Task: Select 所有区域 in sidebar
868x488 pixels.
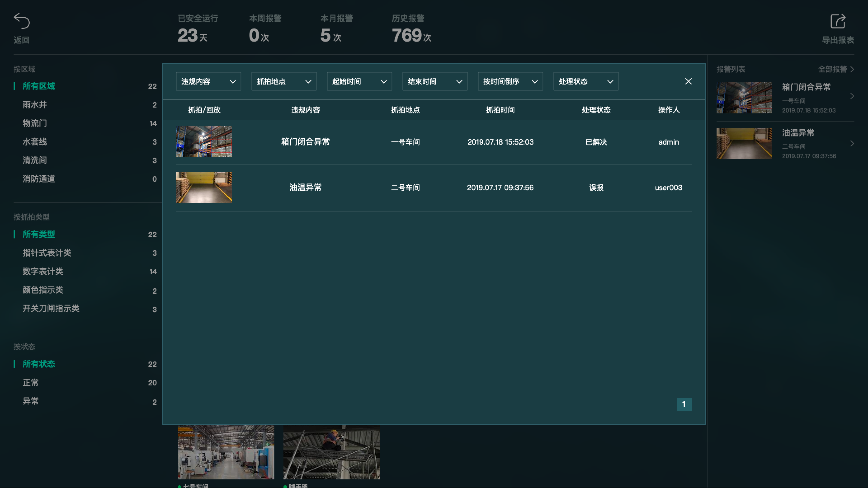Action: point(39,86)
